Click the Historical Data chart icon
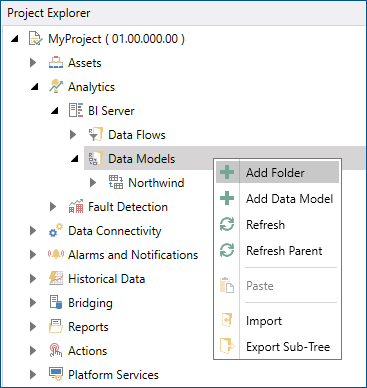Image resolution: width=367 pixels, height=388 pixels. point(56,278)
